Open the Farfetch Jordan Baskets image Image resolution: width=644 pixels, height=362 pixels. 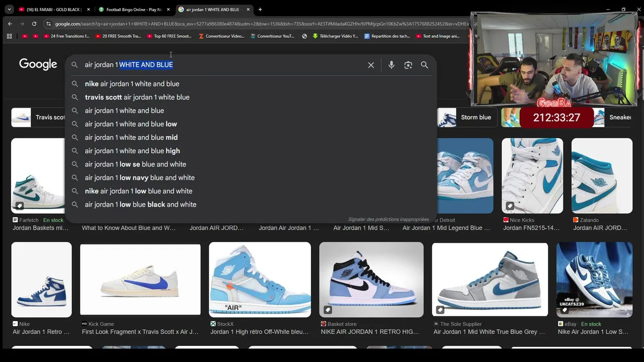point(38,175)
